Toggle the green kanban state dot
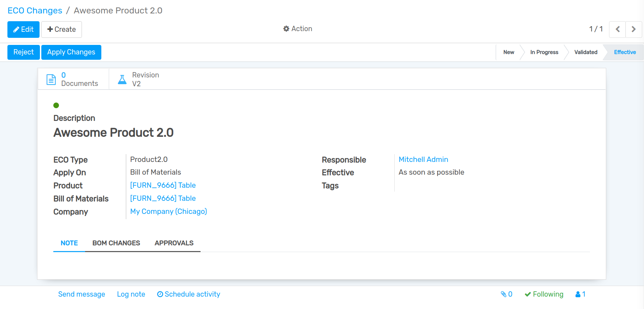This screenshot has width=644, height=309. (x=56, y=105)
